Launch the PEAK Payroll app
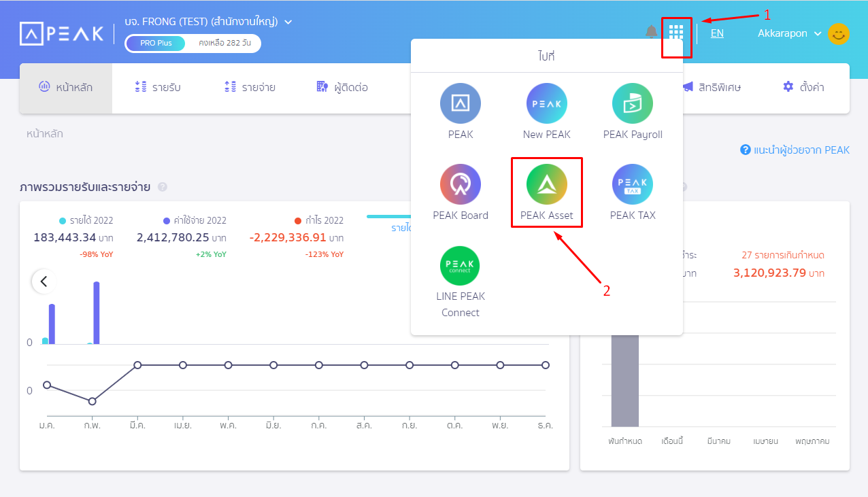The height and width of the screenshot is (497, 868). click(633, 103)
